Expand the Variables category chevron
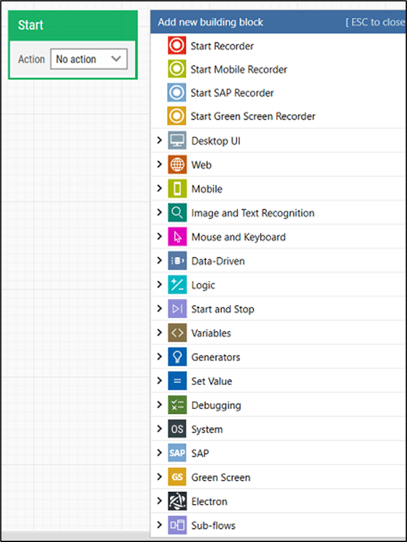The width and height of the screenshot is (407, 542). tap(159, 333)
